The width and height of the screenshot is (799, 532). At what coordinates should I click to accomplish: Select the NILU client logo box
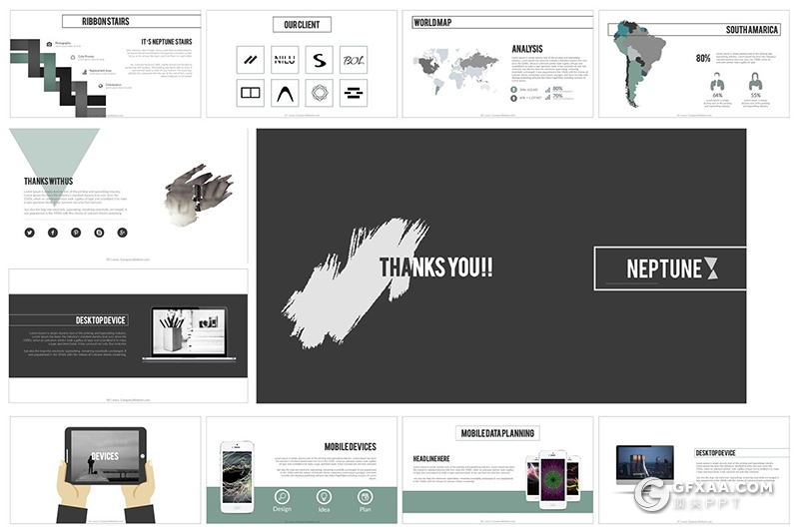pyautogui.click(x=285, y=59)
